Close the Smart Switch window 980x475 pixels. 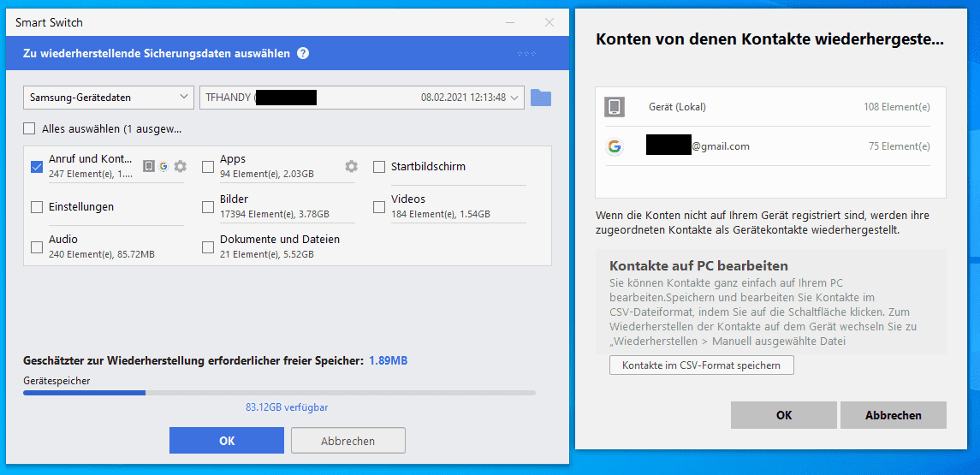pyautogui.click(x=549, y=22)
